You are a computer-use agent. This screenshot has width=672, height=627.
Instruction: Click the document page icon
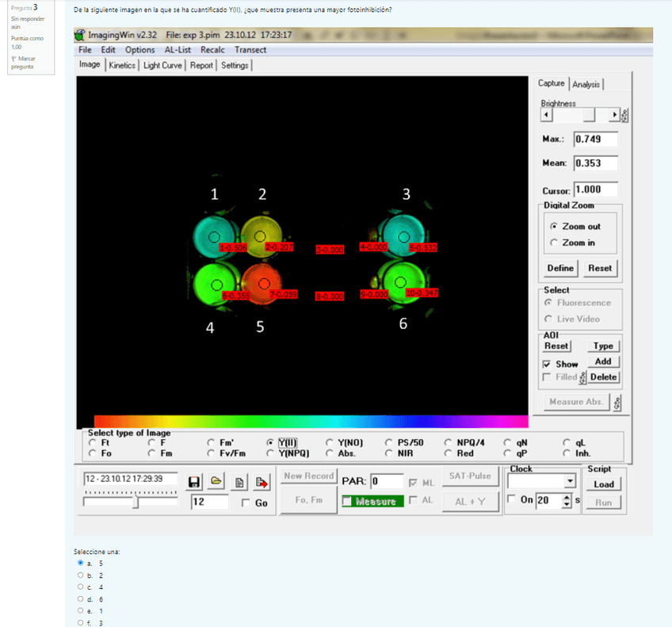point(238,481)
